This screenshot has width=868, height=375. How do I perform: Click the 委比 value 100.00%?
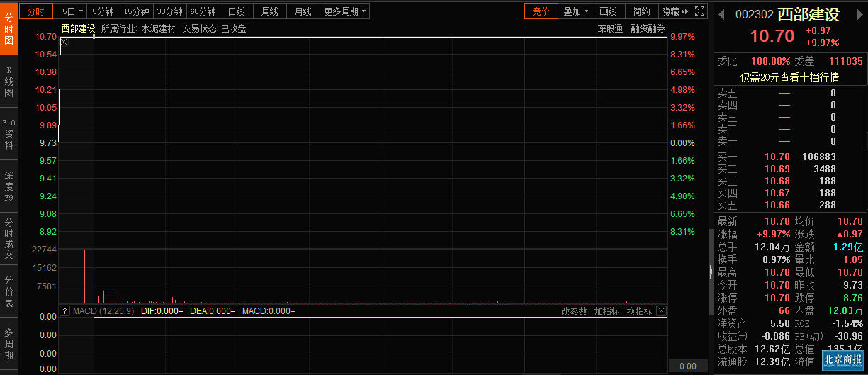click(771, 61)
